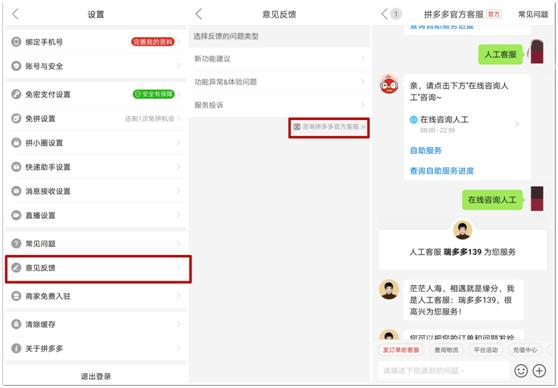The height and width of the screenshot is (388, 558).
Task: Select the 充值中心 quick chip
Action: click(525, 350)
